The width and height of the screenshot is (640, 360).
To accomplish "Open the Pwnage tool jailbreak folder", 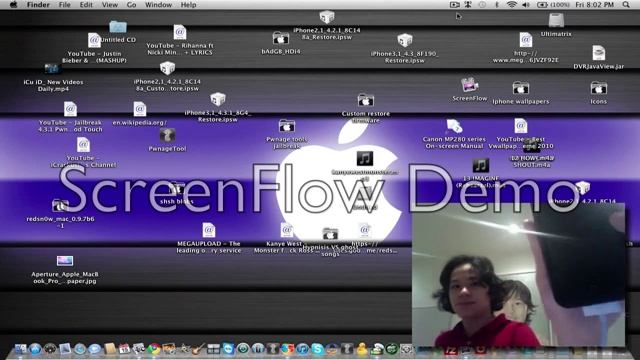I will pos(287,126).
